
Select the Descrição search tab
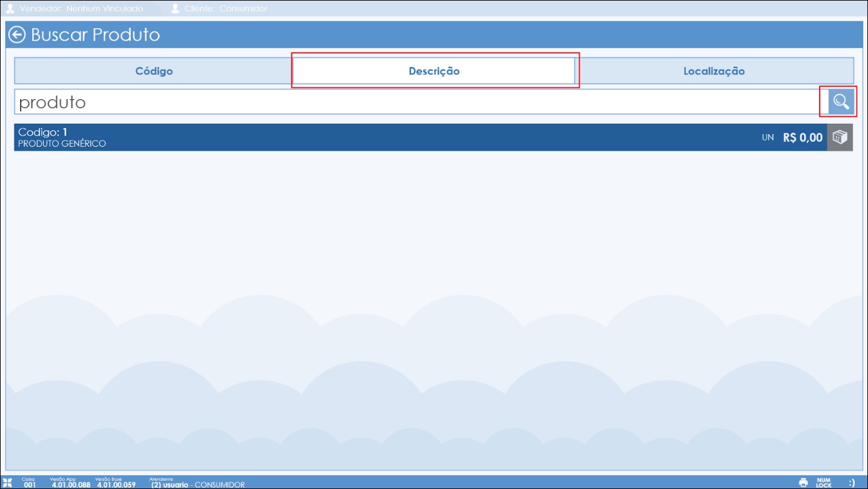point(434,71)
